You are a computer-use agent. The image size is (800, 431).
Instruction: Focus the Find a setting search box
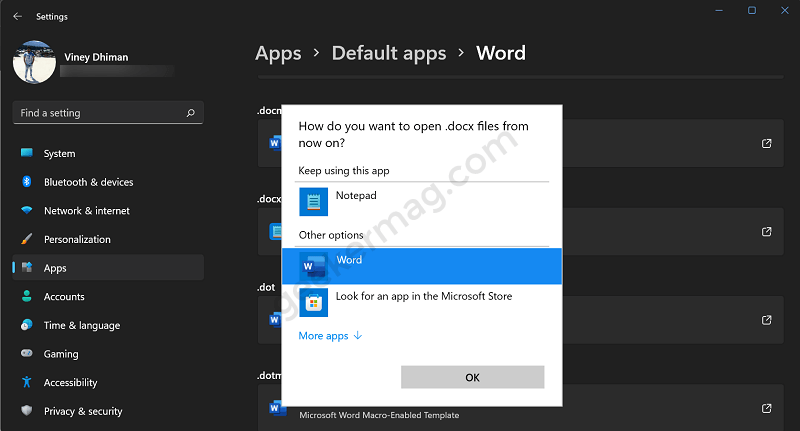108,113
